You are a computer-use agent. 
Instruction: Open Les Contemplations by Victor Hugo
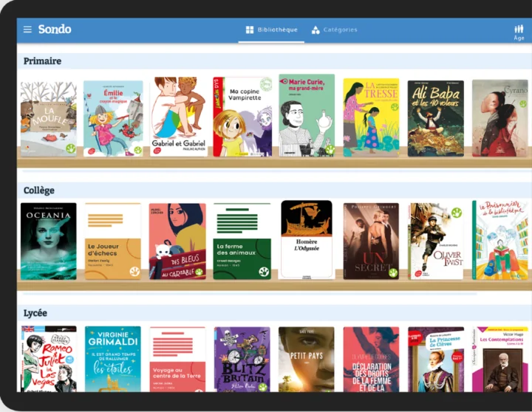coord(500,360)
